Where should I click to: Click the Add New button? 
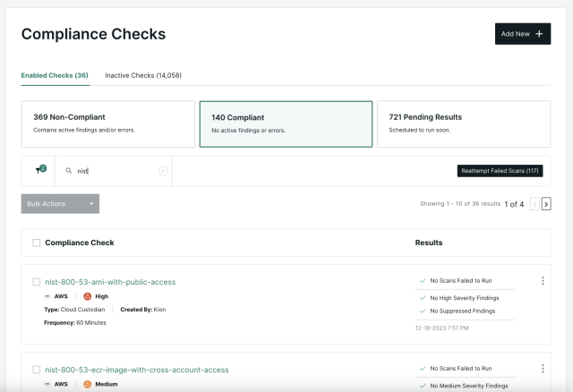pos(522,34)
